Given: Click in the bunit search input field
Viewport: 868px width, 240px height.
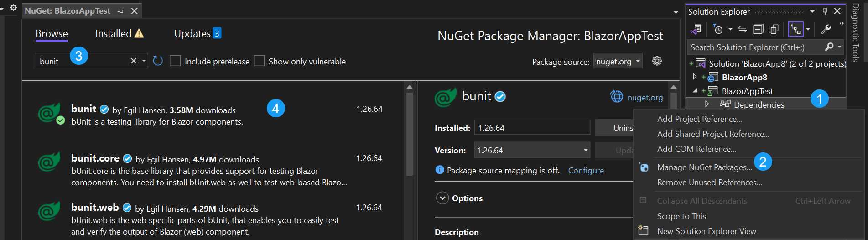Looking at the screenshot, I should [x=82, y=61].
